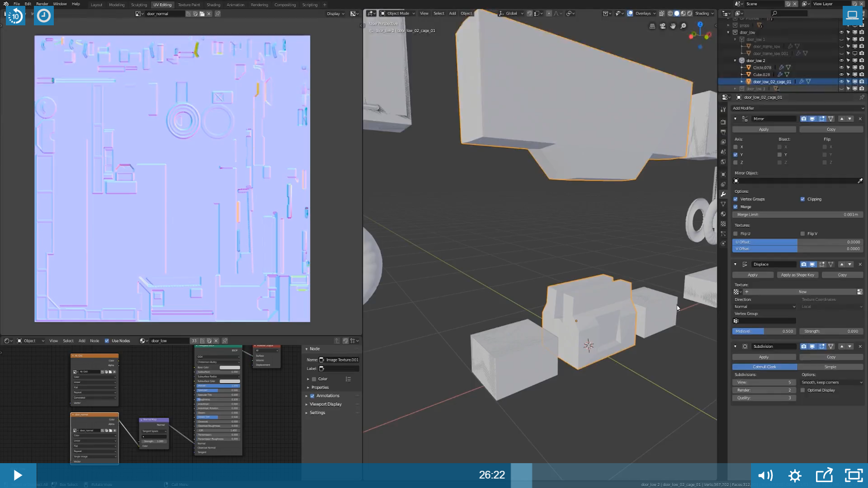The image size is (868, 488).
Task: Switch to UV Editing workspace tab
Action: (x=162, y=5)
